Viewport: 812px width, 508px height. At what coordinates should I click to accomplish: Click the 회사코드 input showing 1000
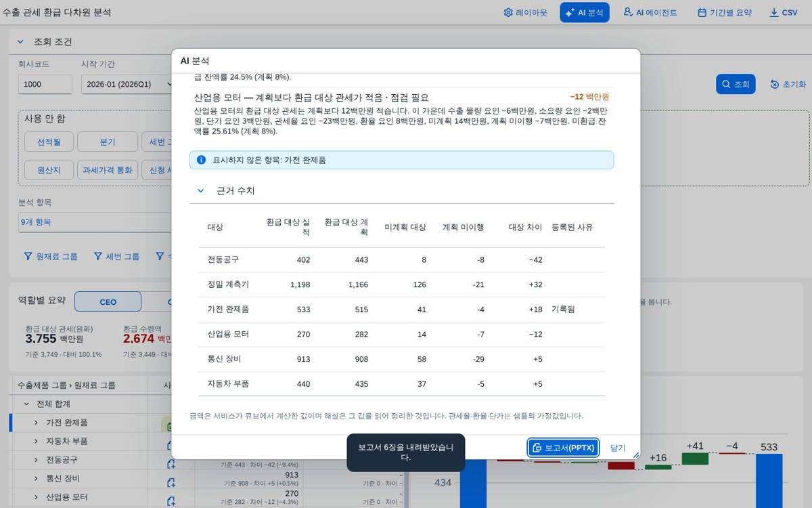pyautogui.click(x=45, y=84)
